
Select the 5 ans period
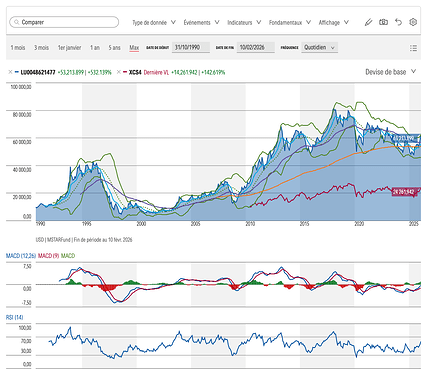(x=114, y=48)
